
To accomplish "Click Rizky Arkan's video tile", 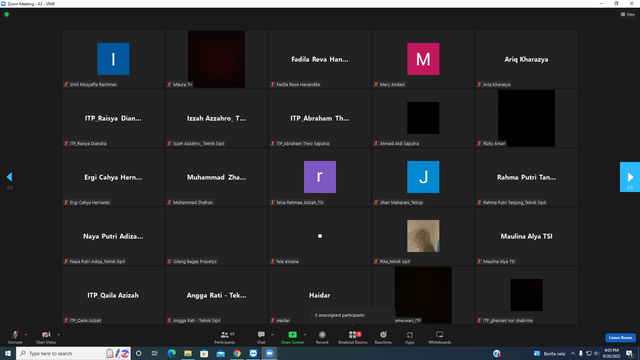I will 526,118.
